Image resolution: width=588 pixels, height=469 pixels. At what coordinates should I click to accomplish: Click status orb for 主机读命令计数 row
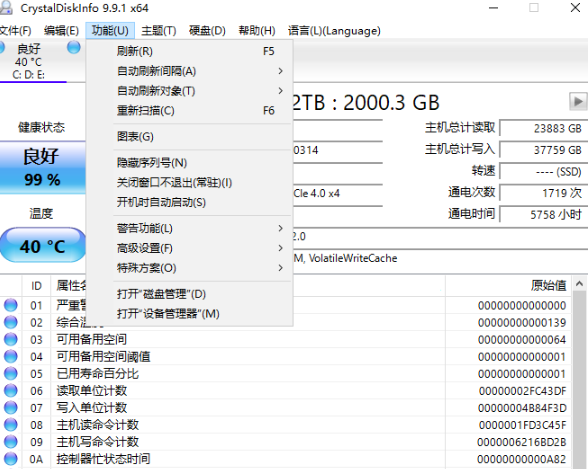click(10, 425)
